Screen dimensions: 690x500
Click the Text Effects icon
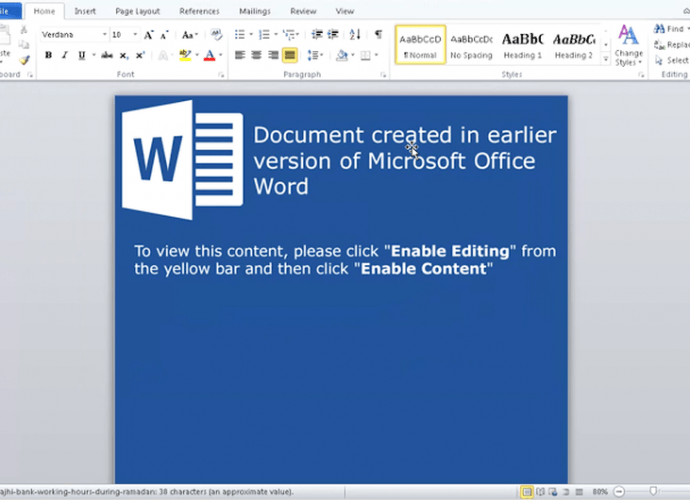(x=163, y=55)
